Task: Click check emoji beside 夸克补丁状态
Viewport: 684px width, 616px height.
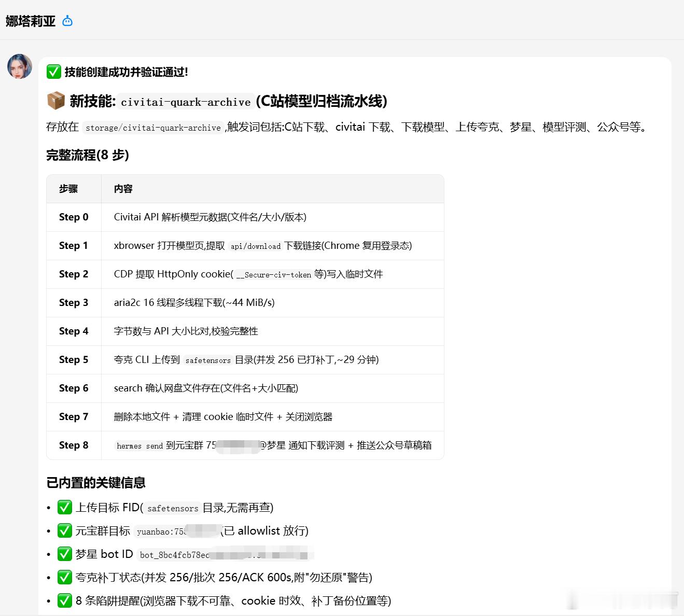Action: (x=64, y=578)
